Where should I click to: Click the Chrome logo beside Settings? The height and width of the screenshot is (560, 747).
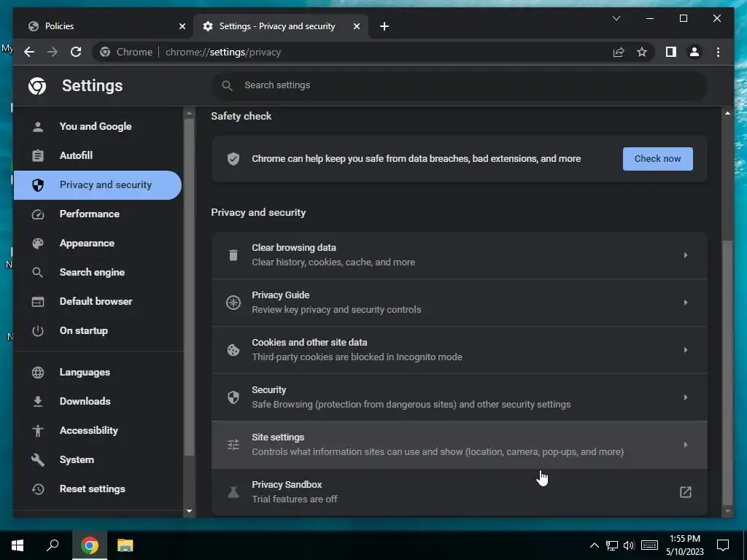37,86
